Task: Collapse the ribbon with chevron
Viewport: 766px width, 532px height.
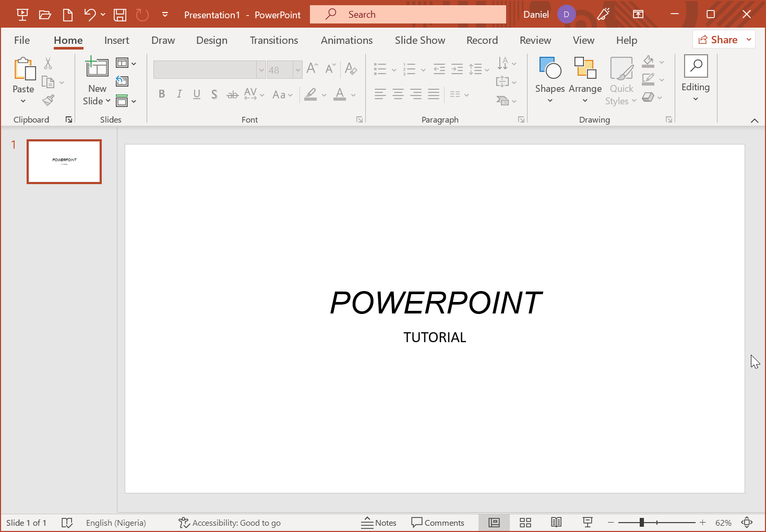Action: click(754, 120)
